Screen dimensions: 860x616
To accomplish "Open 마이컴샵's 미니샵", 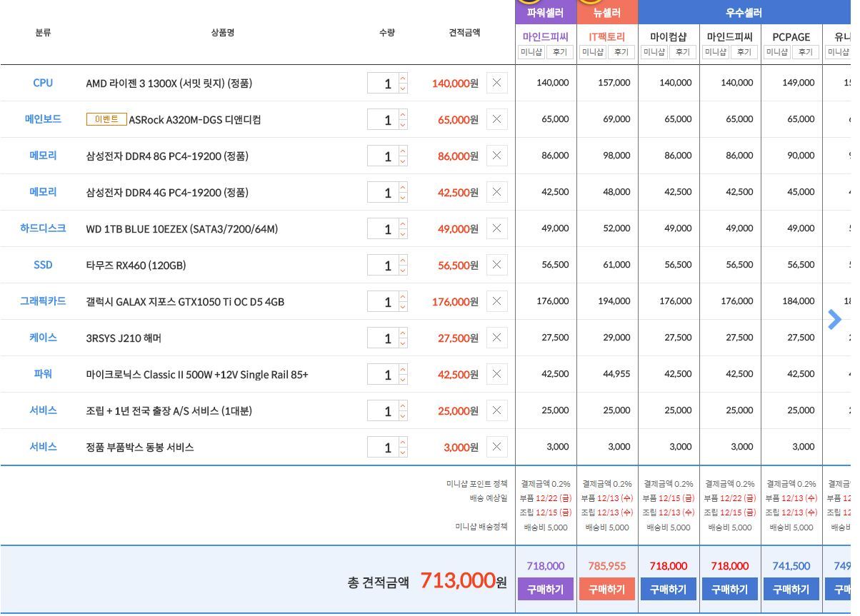I will (x=654, y=52).
